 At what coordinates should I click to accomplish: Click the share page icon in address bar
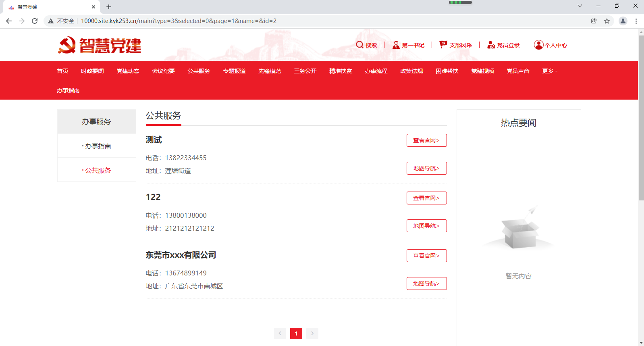[594, 21]
